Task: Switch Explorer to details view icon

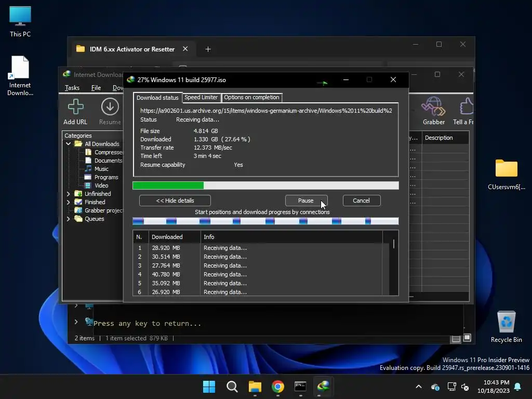Action: (x=456, y=339)
